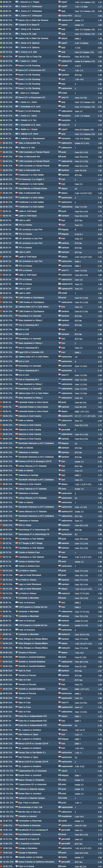Click the sport icon in L. Boisson vs J. Pegula row
Viewport: 103px width, 868px height.
click(1, 2)
